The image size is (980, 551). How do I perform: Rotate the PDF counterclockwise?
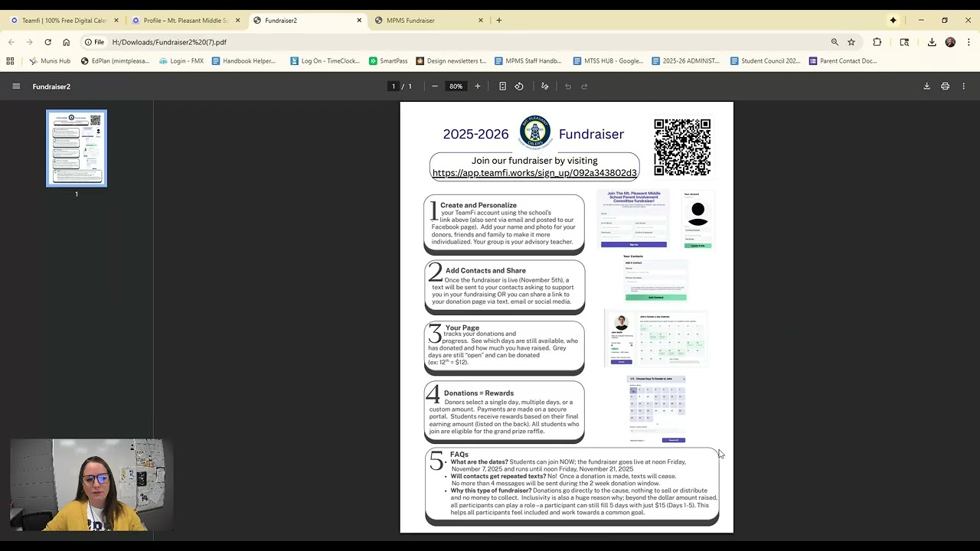pos(519,86)
